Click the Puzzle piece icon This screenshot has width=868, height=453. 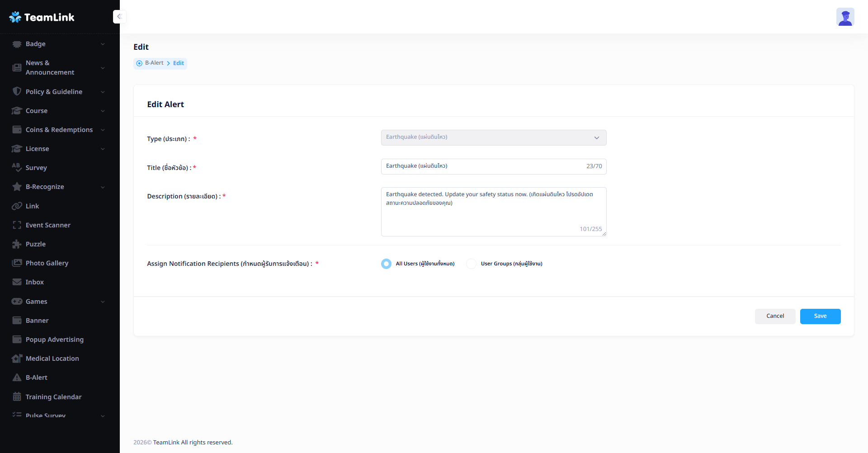[x=17, y=244]
